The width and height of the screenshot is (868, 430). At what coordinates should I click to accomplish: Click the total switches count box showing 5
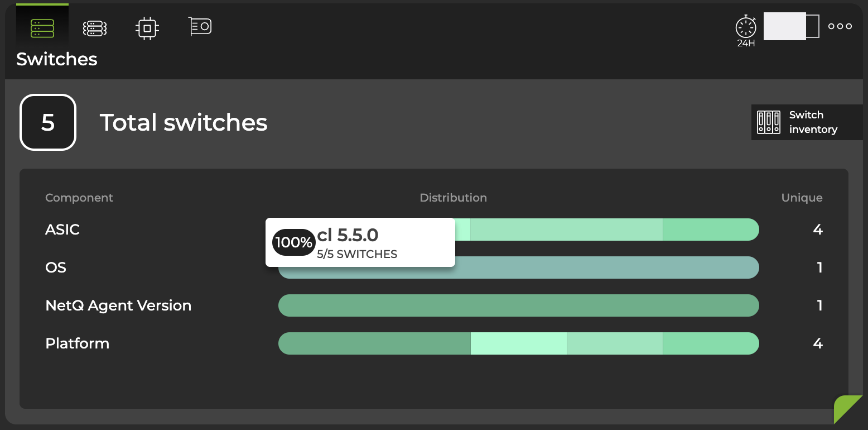[x=48, y=122]
